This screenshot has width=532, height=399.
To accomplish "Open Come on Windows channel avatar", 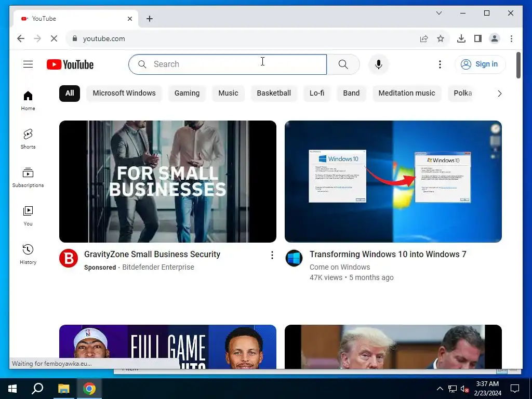I will 294,258.
